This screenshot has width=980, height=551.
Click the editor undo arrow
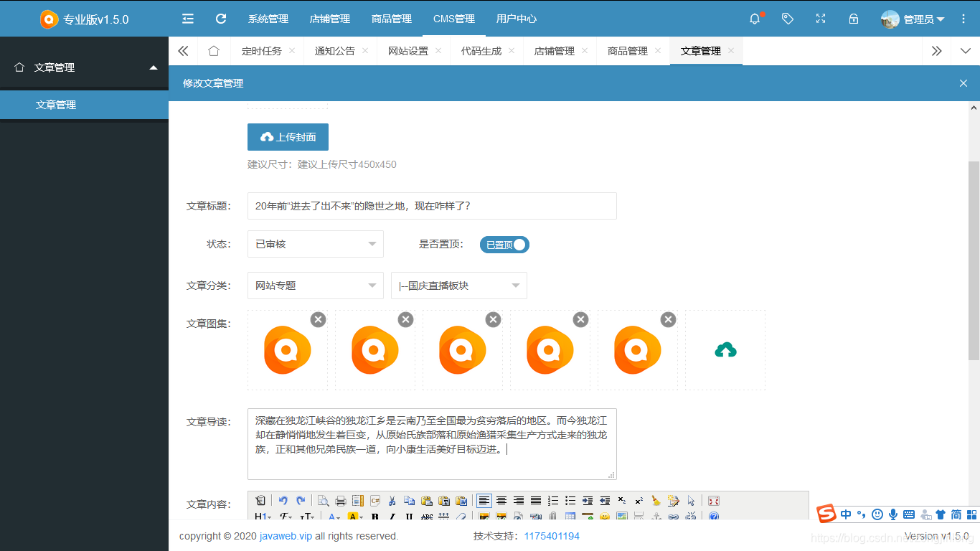point(283,501)
